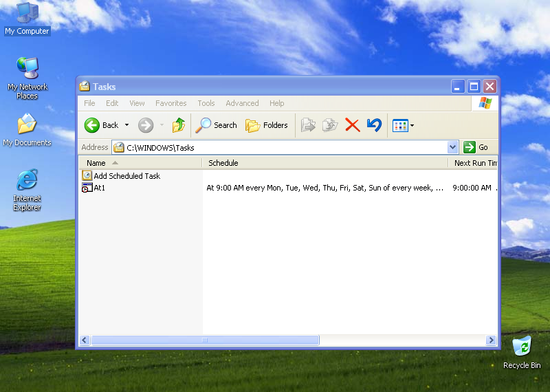The height and width of the screenshot is (392, 550).
Task: Select the At1 scheduled task icon
Action: [87, 188]
